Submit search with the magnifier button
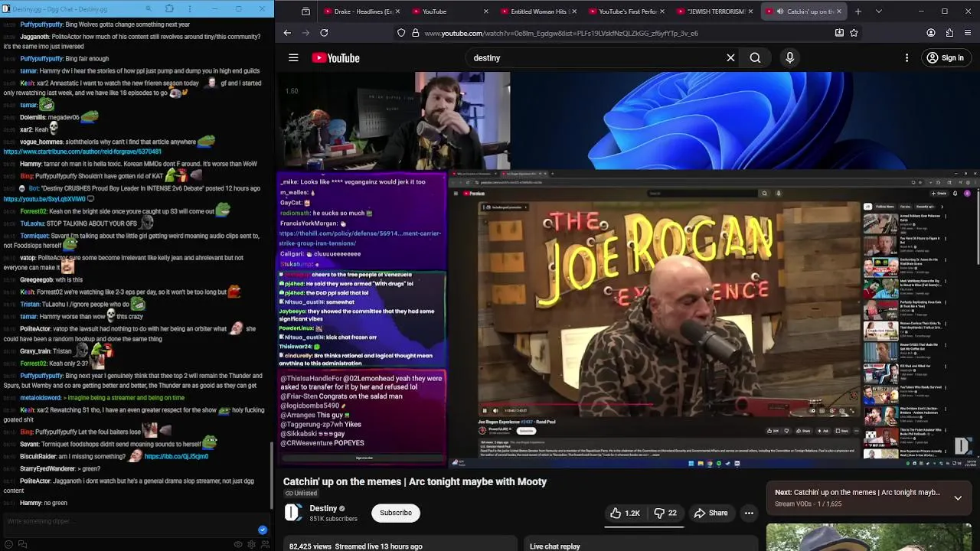 pyautogui.click(x=755, y=58)
